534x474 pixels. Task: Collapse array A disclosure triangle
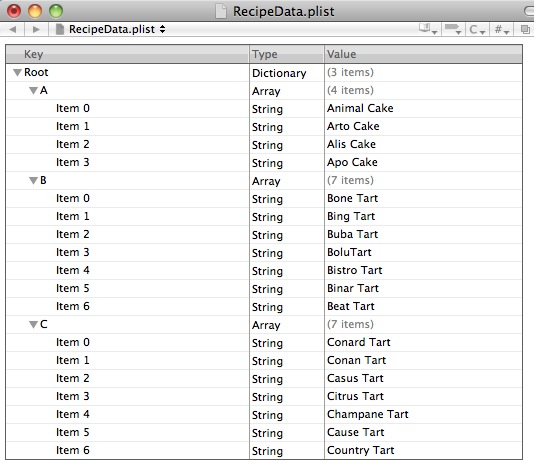coord(33,91)
